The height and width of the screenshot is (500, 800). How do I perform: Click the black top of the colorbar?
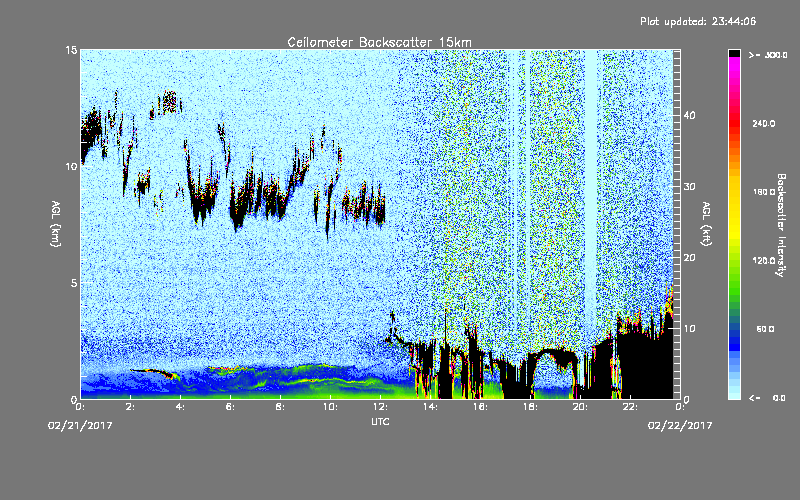[734, 53]
